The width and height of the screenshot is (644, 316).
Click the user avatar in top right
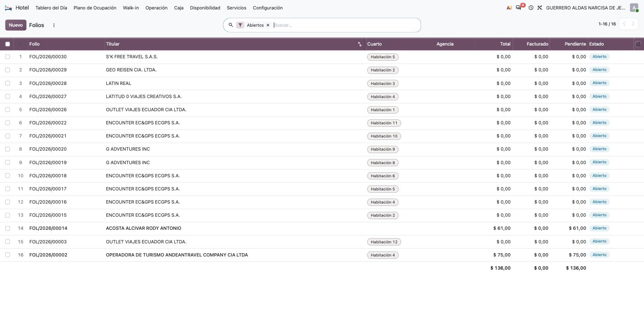[x=634, y=8]
